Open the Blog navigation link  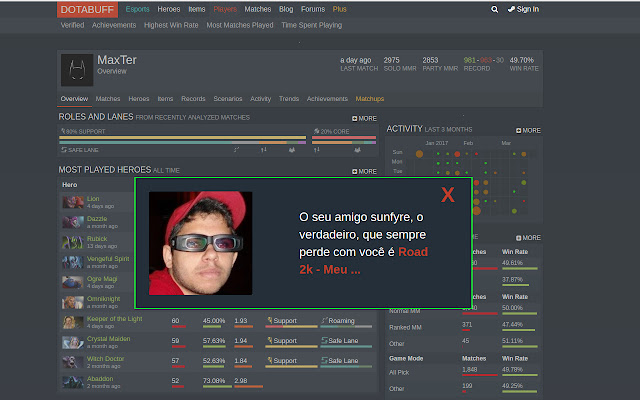(286, 9)
